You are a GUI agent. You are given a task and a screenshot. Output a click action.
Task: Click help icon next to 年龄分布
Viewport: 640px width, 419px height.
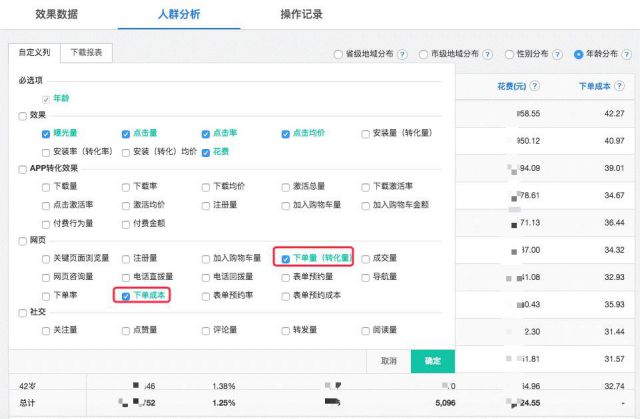click(x=626, y=54)
